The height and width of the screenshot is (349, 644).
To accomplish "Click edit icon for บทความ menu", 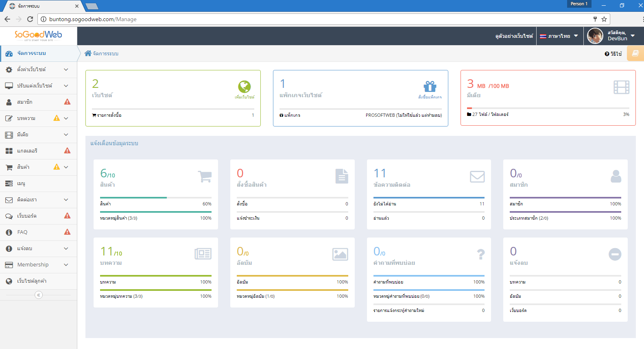I will tap(9, 118).
